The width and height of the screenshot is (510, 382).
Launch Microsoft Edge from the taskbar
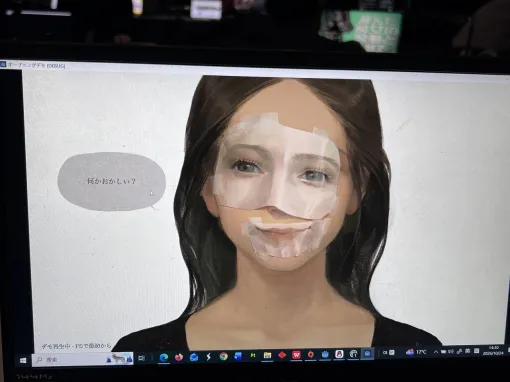163,358
